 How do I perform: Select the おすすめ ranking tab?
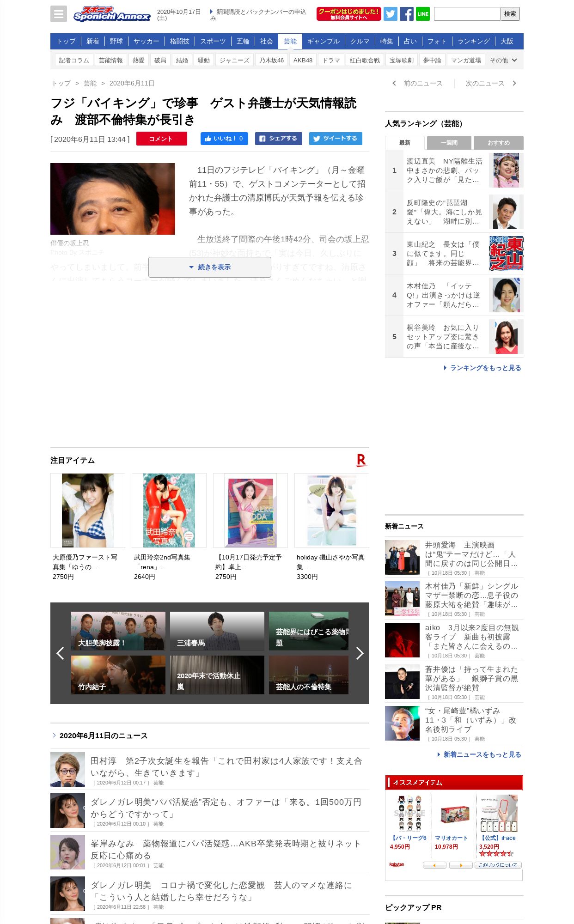(499, 143)
